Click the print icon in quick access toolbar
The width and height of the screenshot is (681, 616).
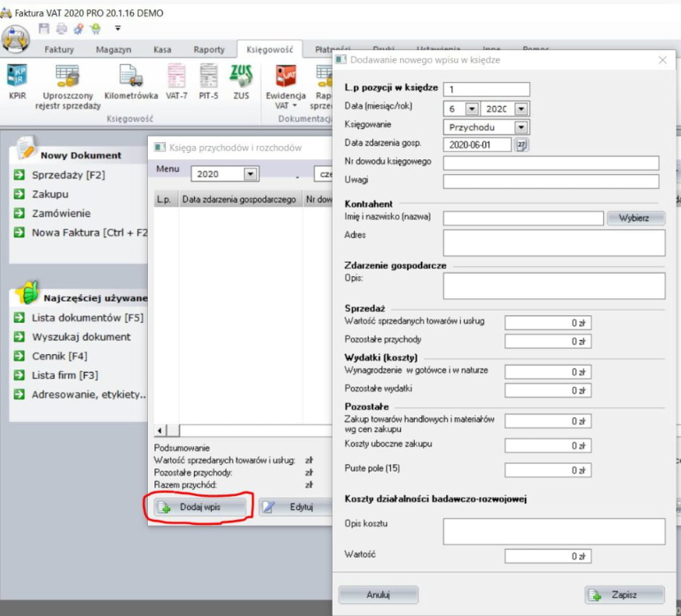tap(62, 29)
